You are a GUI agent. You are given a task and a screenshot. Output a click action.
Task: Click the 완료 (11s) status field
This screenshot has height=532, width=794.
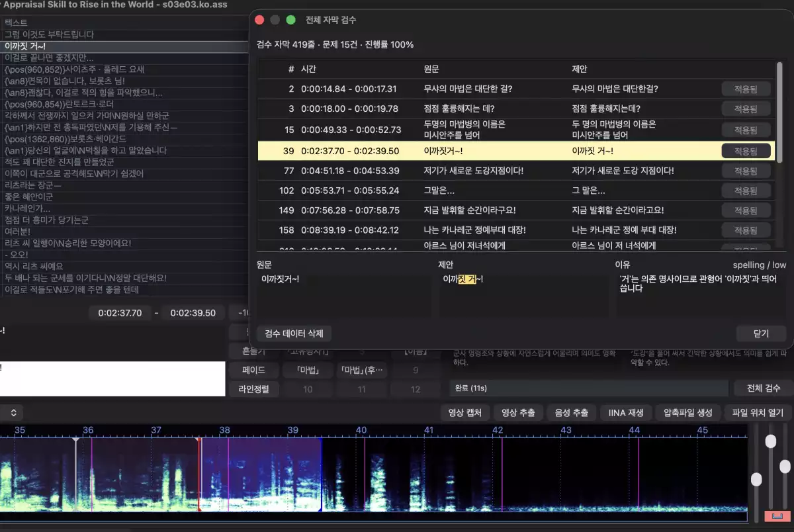(589, 388)
